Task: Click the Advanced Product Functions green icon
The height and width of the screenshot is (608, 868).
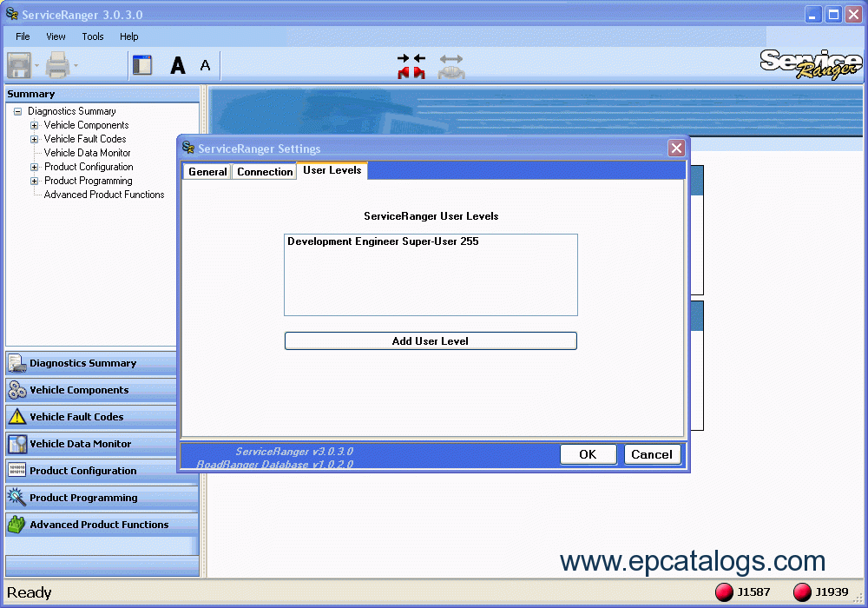Action: pos(17,525)
